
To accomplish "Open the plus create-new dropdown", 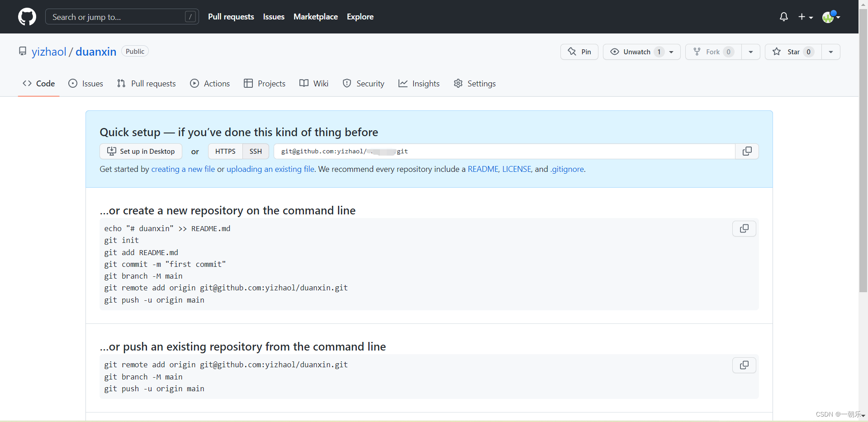I will (806, 17).
